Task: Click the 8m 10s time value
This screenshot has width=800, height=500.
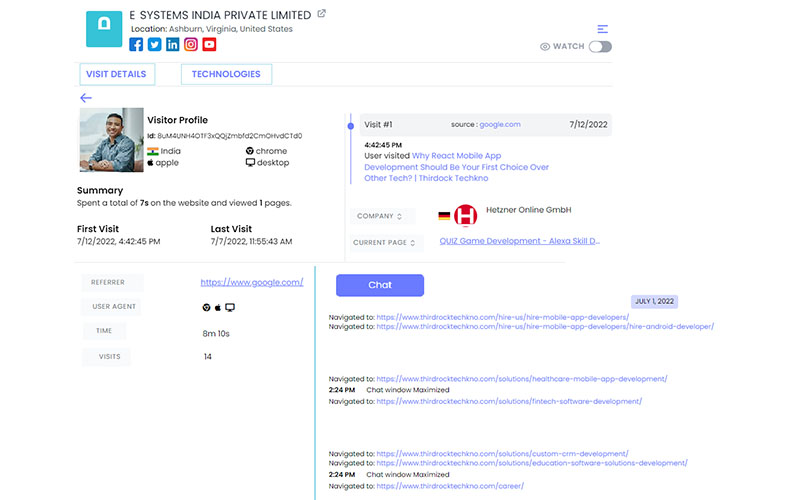Action: [216, 334]
